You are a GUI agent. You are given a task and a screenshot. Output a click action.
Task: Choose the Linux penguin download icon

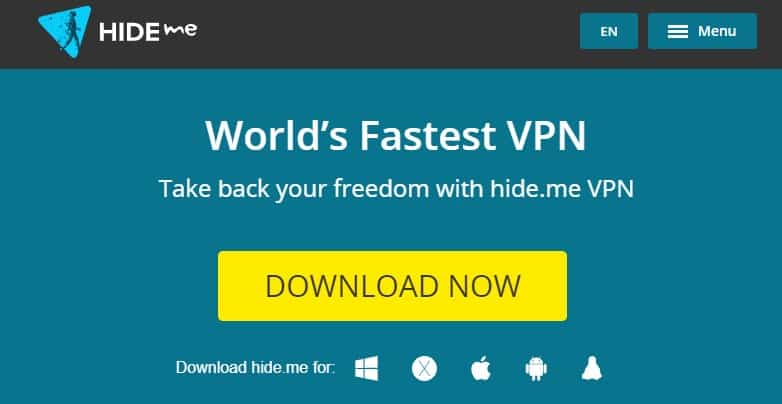(592, 369)
